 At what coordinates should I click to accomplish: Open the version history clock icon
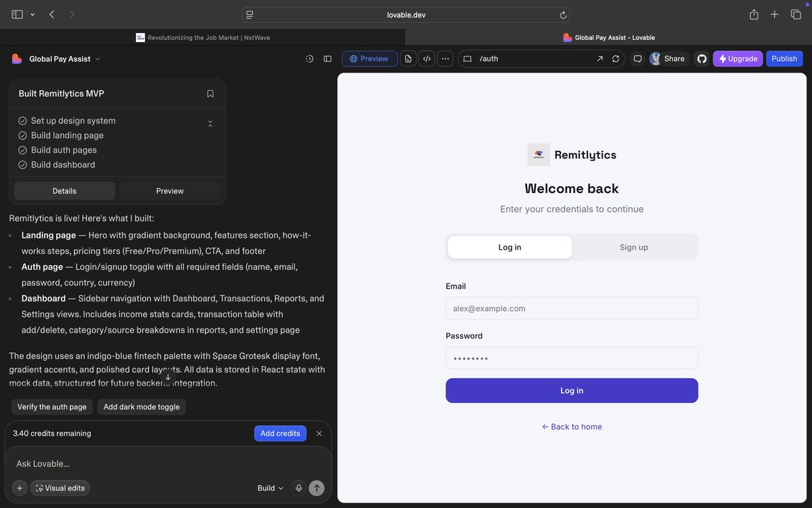pos(309,59)
